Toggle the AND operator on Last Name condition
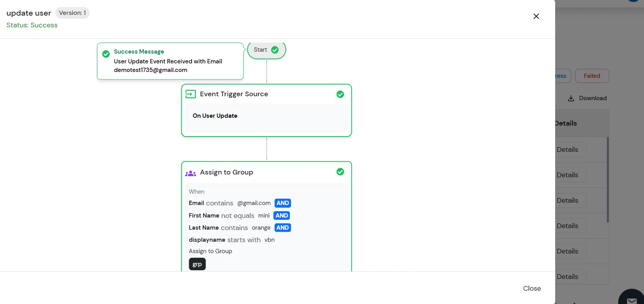Image resolution: width=644 pixels, height=304 pixels. click(283, 228)
